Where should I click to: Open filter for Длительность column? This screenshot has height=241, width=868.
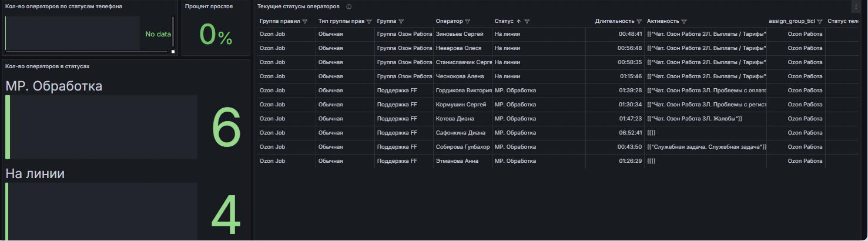639,21
